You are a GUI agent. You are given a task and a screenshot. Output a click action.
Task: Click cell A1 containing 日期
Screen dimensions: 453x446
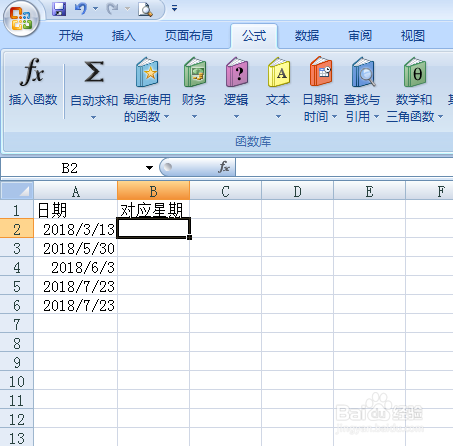click(76, 210)
